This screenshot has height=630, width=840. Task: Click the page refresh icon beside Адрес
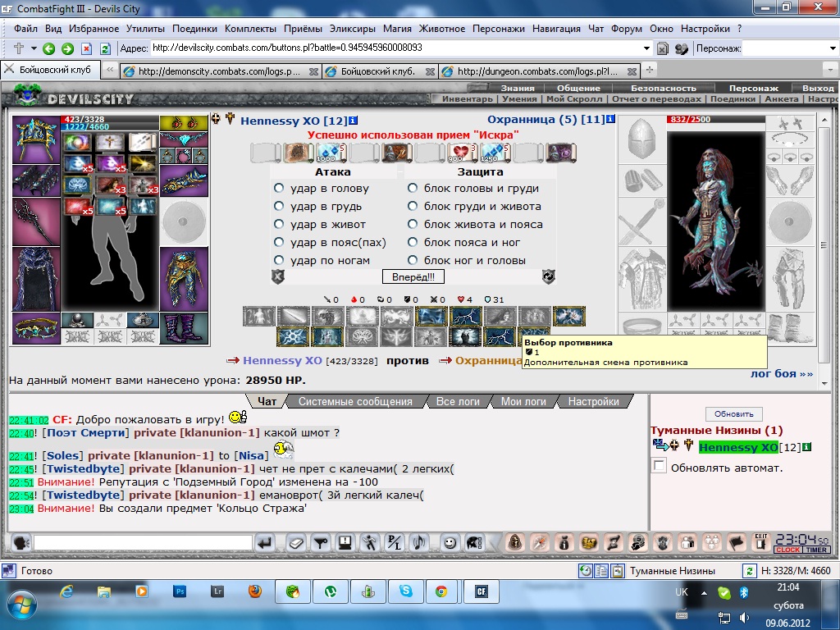pyautogui.click(x=105, y=48)
